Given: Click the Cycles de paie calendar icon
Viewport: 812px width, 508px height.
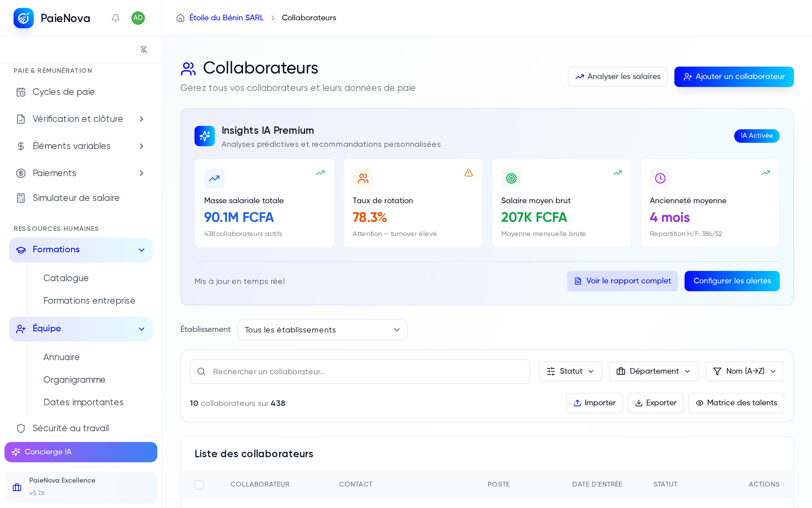Looking at the screenshot, I should click(21, 92).
